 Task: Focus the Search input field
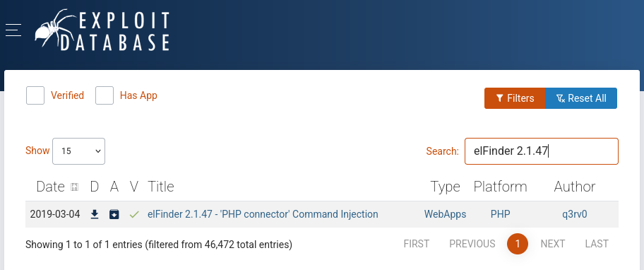click(542, 151)
